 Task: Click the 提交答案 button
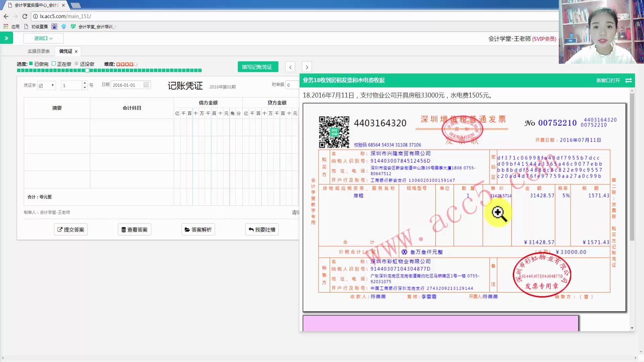71,230
